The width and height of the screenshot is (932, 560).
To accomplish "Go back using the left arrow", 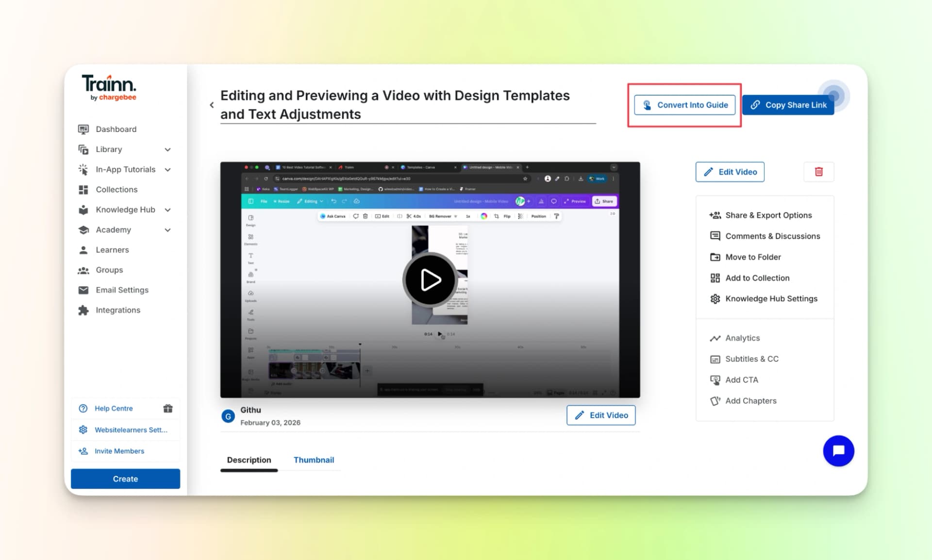I will click(212, 105).
